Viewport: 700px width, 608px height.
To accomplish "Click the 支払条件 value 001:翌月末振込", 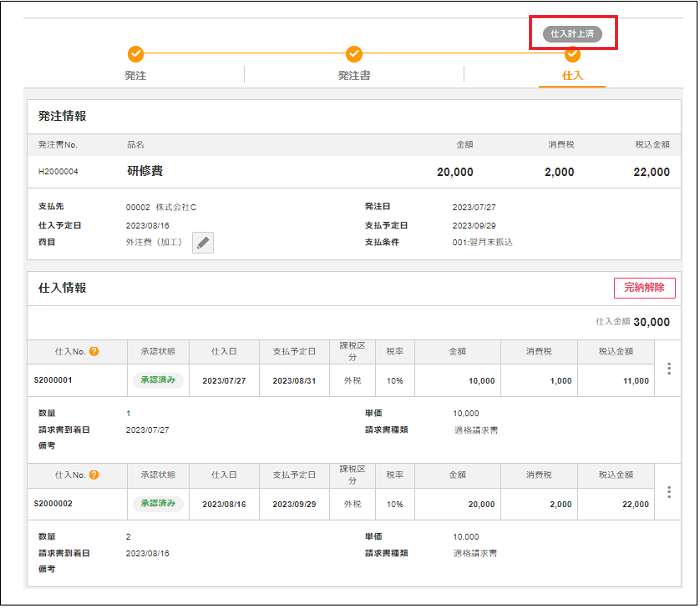I will click(x=482, y=242).
